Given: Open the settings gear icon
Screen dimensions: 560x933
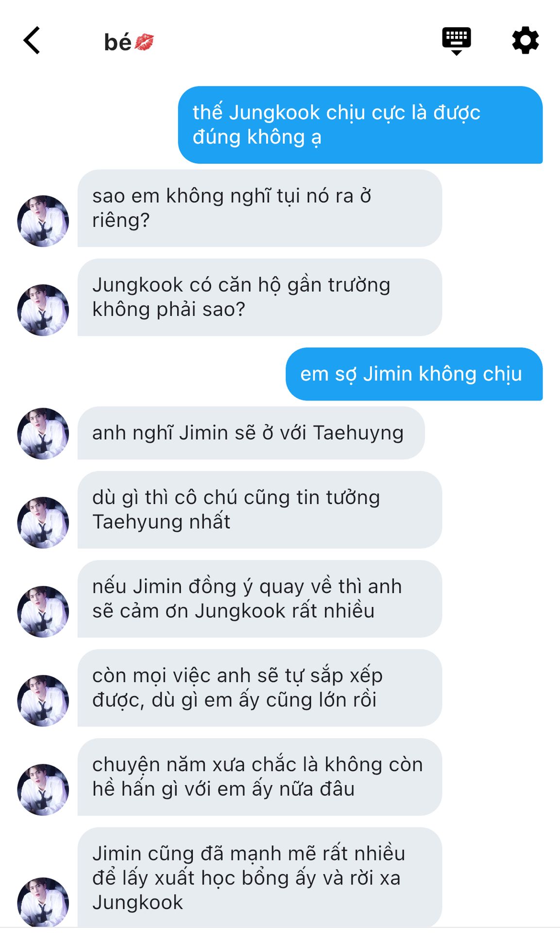Looking at the screenshot, I should 526,41.
